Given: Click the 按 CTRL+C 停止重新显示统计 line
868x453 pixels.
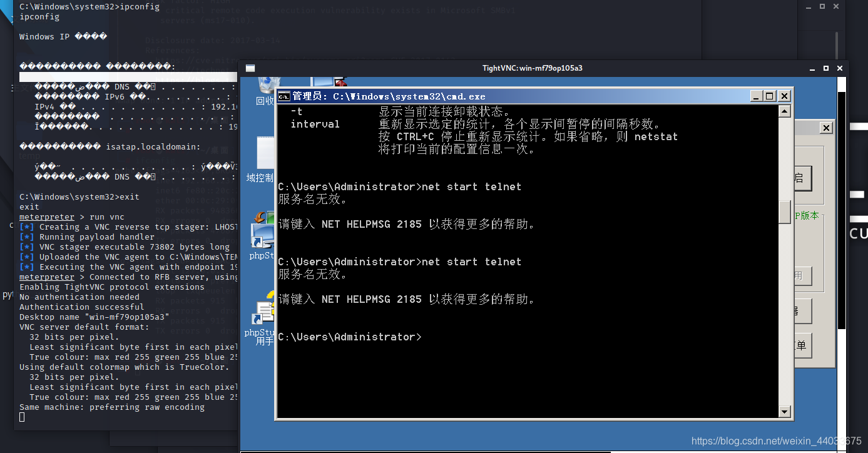Looking at the screenshot, I should tap(528, 136).
